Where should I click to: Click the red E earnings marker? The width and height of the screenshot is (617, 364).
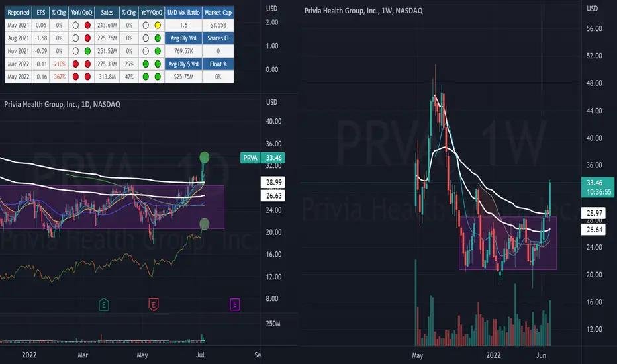154,304
